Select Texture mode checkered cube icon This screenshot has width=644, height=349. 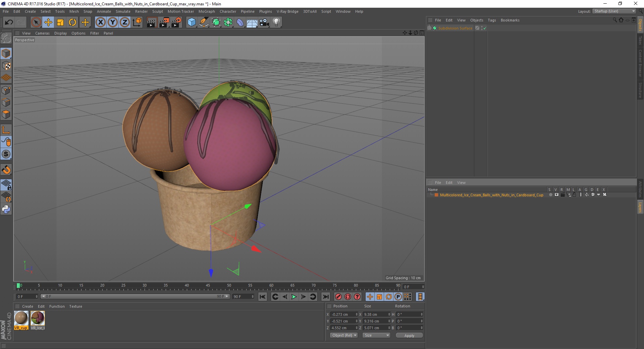6,66
